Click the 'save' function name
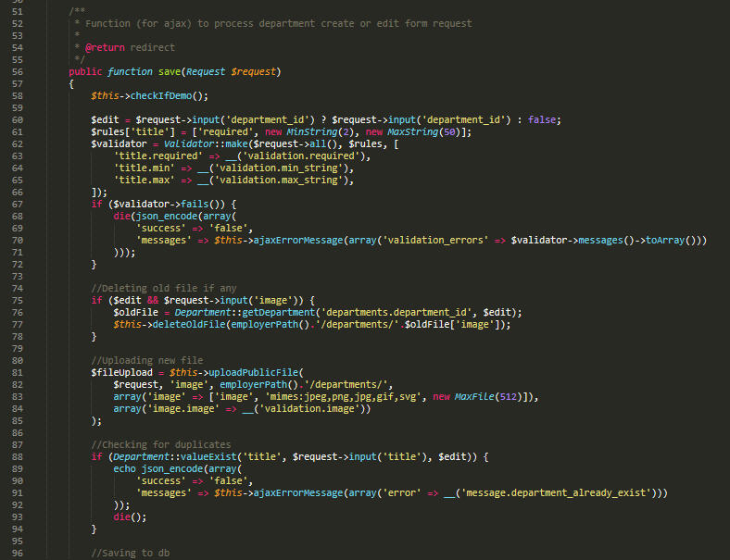The width and height of the screenshot is (730, 560). 170,72
